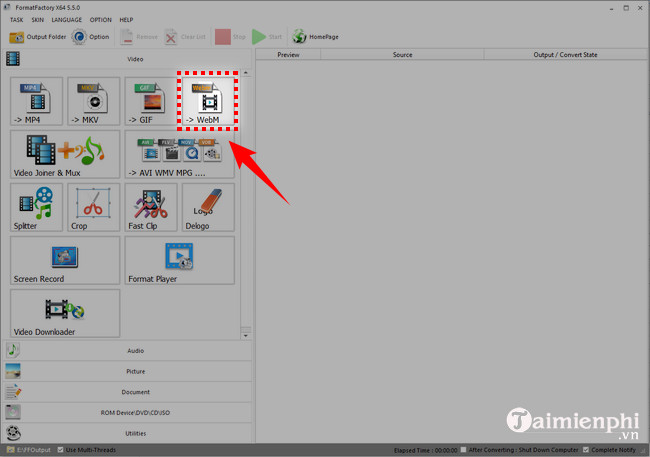
Task: Select the -> MKV conversion icon
Action: click(94, 101)
